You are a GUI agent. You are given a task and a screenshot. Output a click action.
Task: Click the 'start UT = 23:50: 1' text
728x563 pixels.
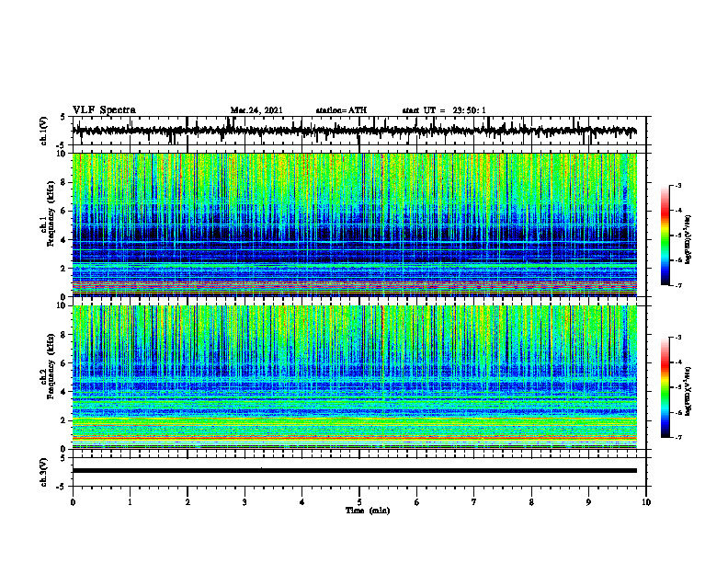[444, 110]
